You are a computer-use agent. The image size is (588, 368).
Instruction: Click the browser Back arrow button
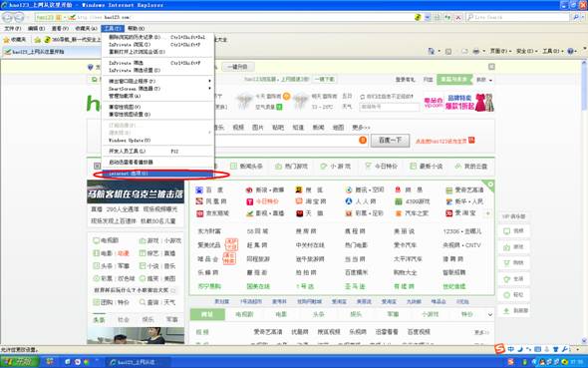tap(7, 17)
